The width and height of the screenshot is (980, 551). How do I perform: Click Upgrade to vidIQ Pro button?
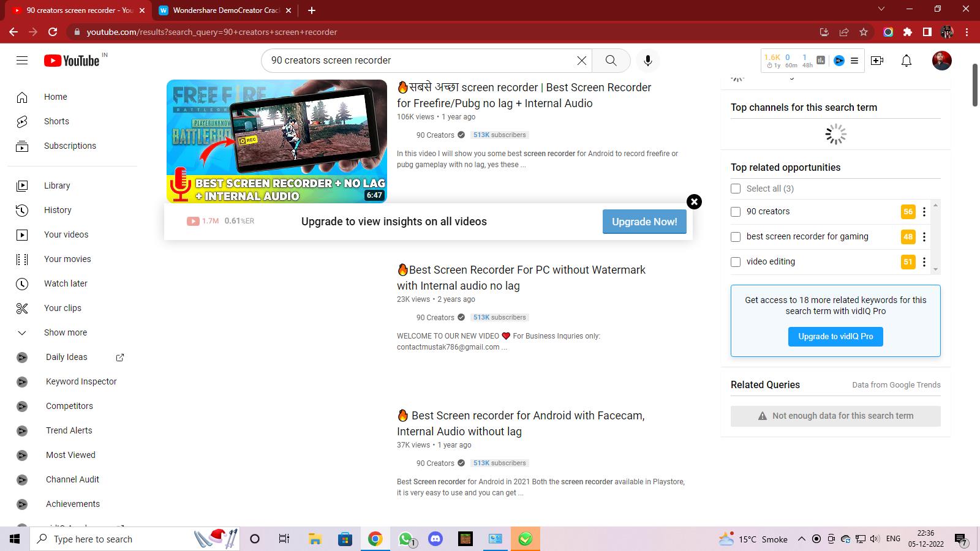click(x=835, y=337)
